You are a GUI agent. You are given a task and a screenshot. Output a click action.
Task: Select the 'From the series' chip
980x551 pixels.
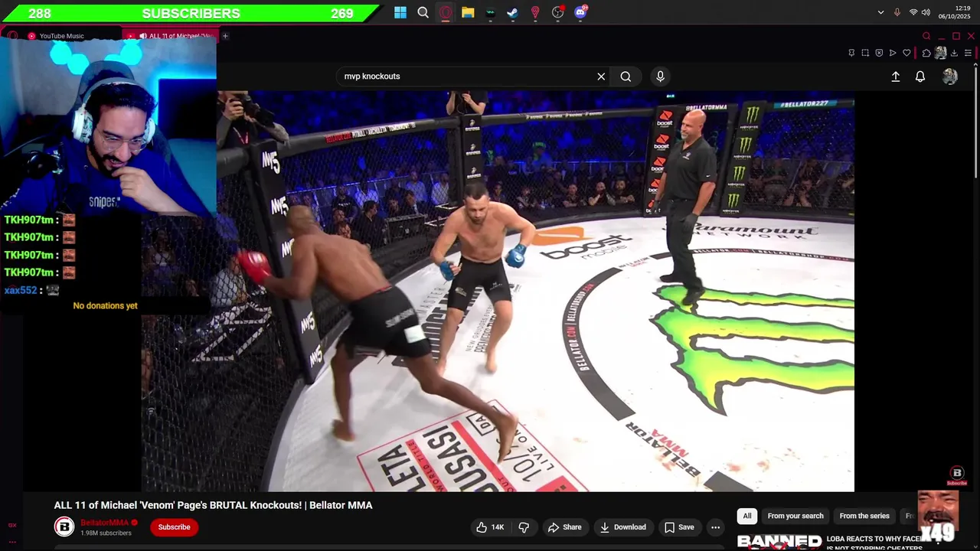click(x=864, y=516)
